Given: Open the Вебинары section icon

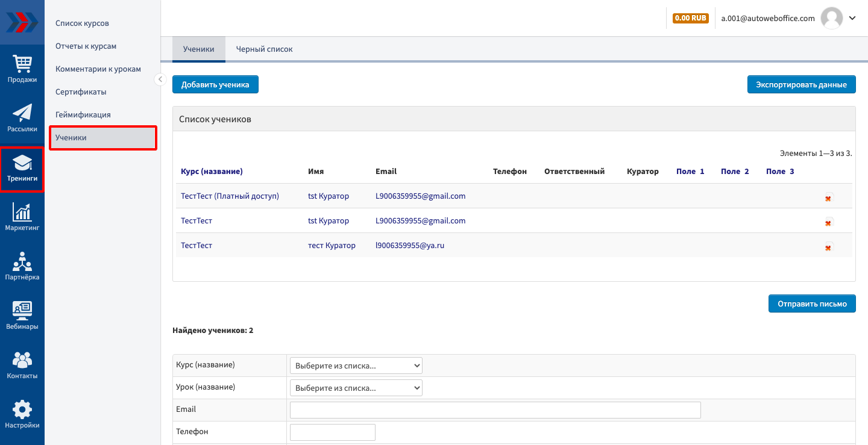Looking at the screenshot, I should pyautogui.click(x=22, y=315).
